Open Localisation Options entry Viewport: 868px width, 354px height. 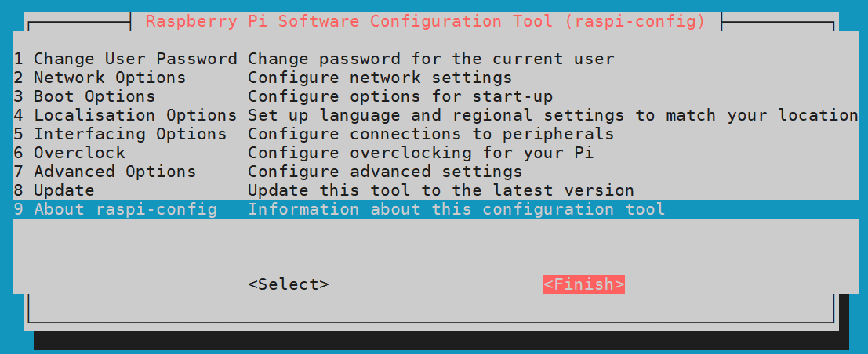(x=125, y=115)
